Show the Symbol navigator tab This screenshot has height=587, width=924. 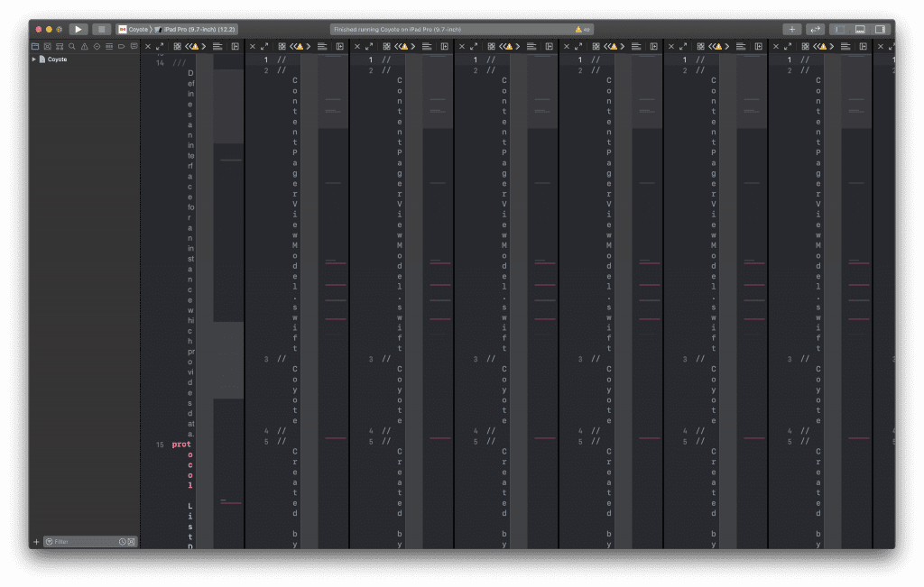pos(60,46)
